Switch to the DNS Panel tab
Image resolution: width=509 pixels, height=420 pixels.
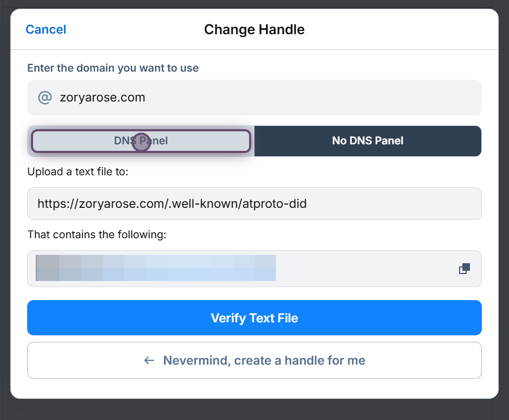point(141,141)
